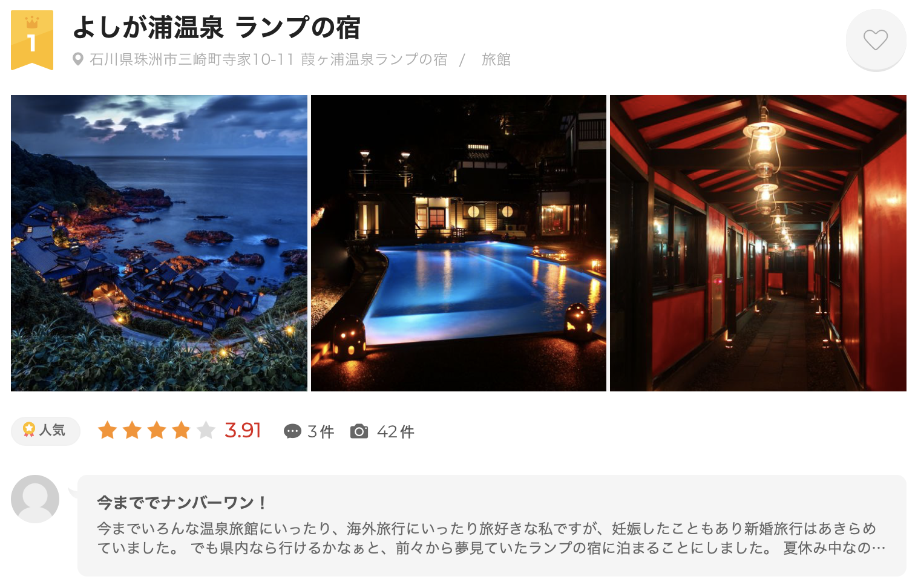
Task: Open the 42件 photos count
Action: pyautogui.click(x=396, y=431)
